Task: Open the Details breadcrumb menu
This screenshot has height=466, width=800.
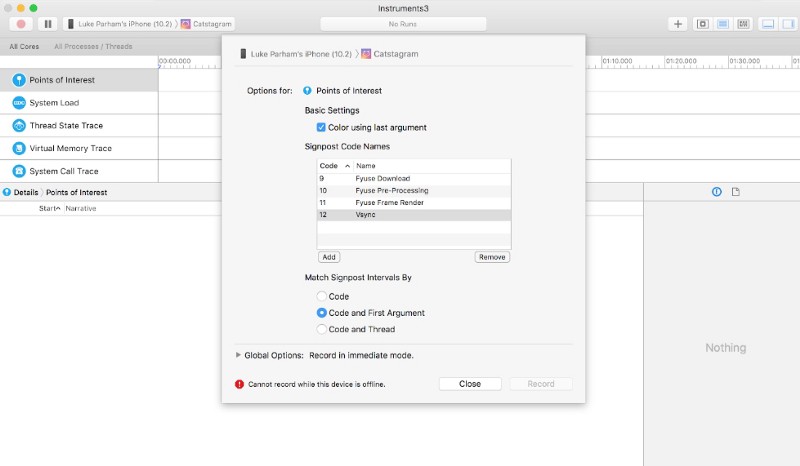Action: [x=26, y=192]
